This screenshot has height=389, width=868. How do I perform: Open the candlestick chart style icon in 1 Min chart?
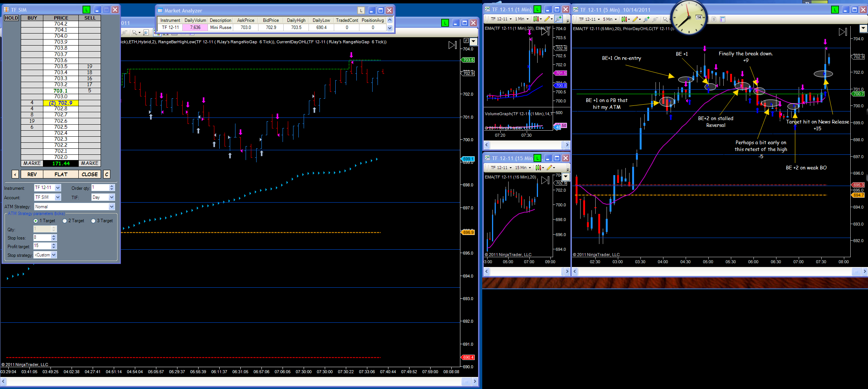[x=536, y=19]
